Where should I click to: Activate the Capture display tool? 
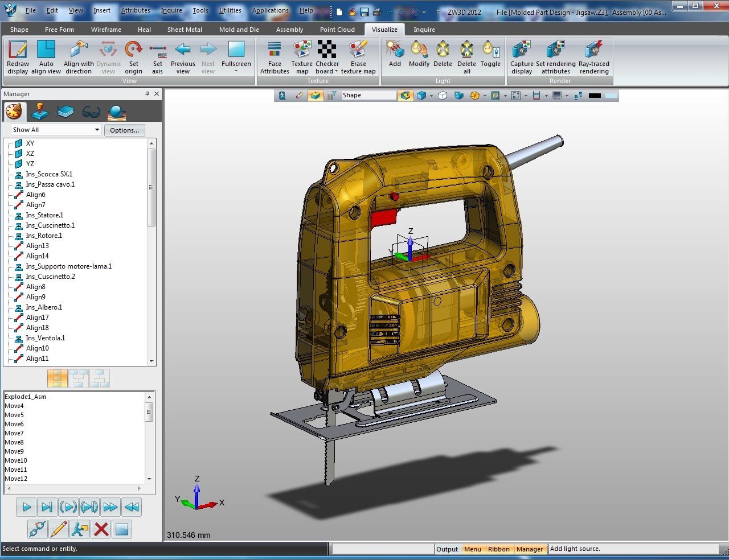point(521,55)
